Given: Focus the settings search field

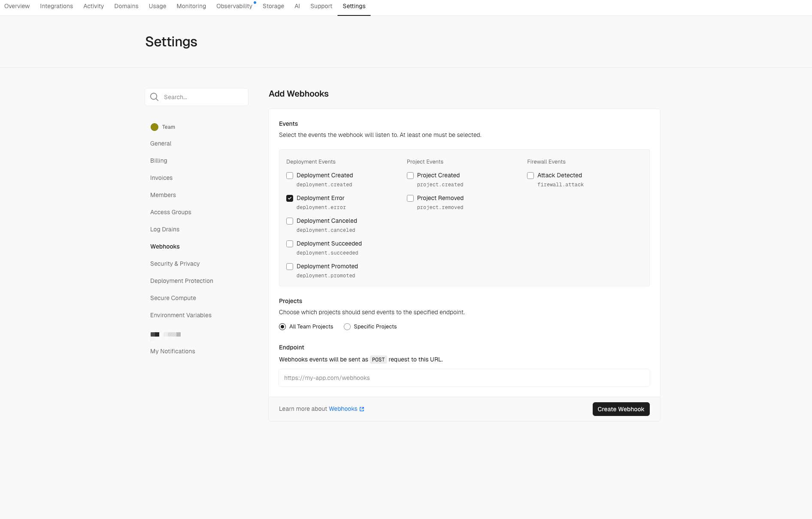Looking at the screenshot, I should 197,97.
